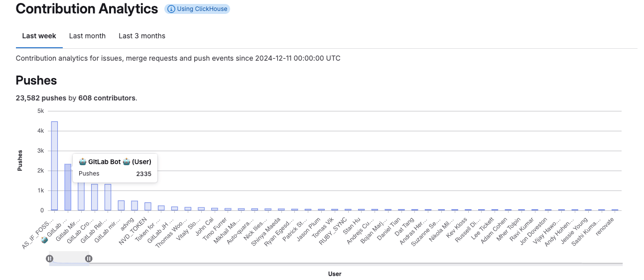644x280 pixels.
Task: Click the info icon in ClickHouse badge
Action: click(171, 9)
